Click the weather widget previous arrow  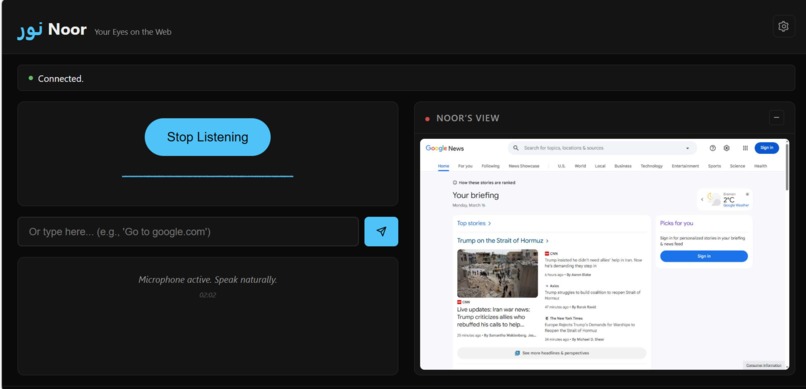[702, 199]
